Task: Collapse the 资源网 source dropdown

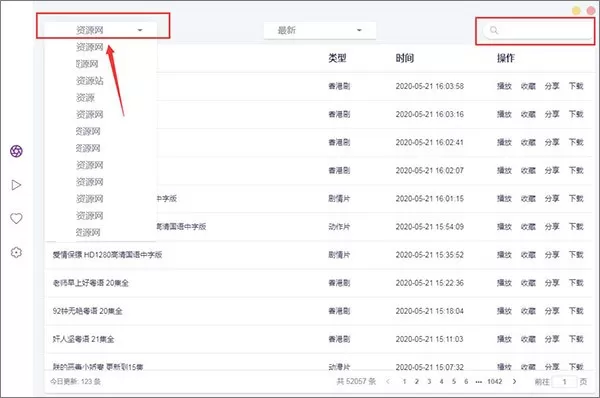Action: (x=101, y=30)
